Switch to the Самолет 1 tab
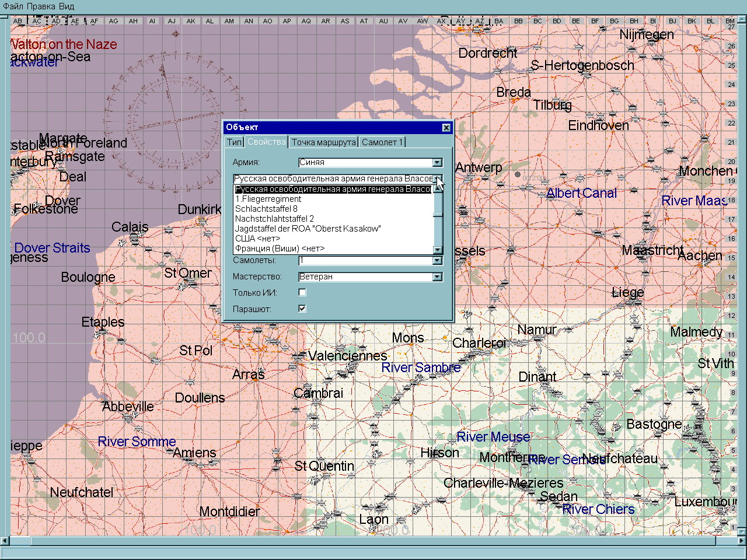This screenshot has width=747, height=560. (382, 142)
